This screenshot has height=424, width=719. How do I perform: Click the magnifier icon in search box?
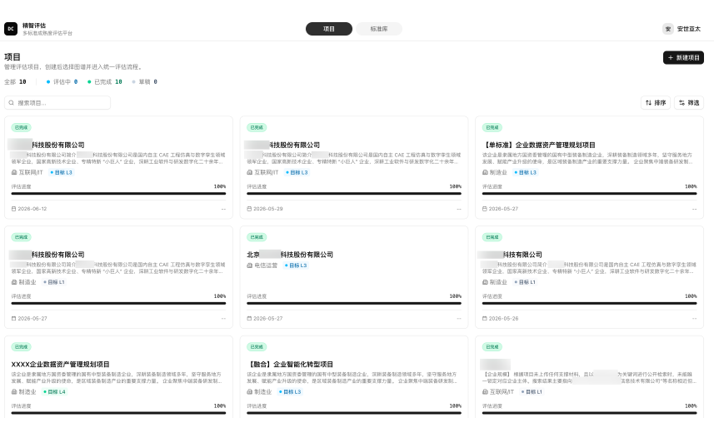pyautogui.click(x=11, y=103)
